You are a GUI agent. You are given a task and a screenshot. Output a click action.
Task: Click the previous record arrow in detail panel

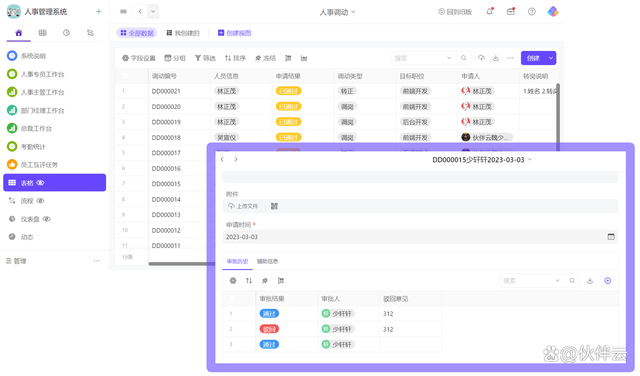pos(222,159)
